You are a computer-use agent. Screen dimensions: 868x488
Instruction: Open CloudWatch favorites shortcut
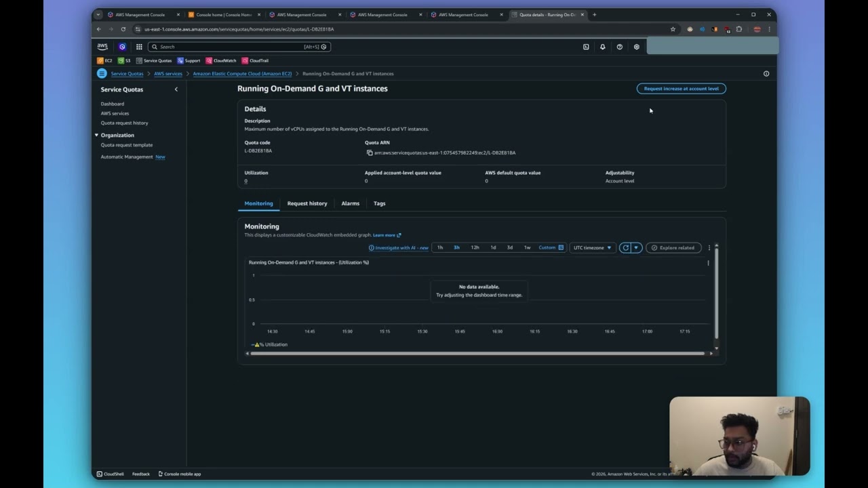[x=221, y=60]
